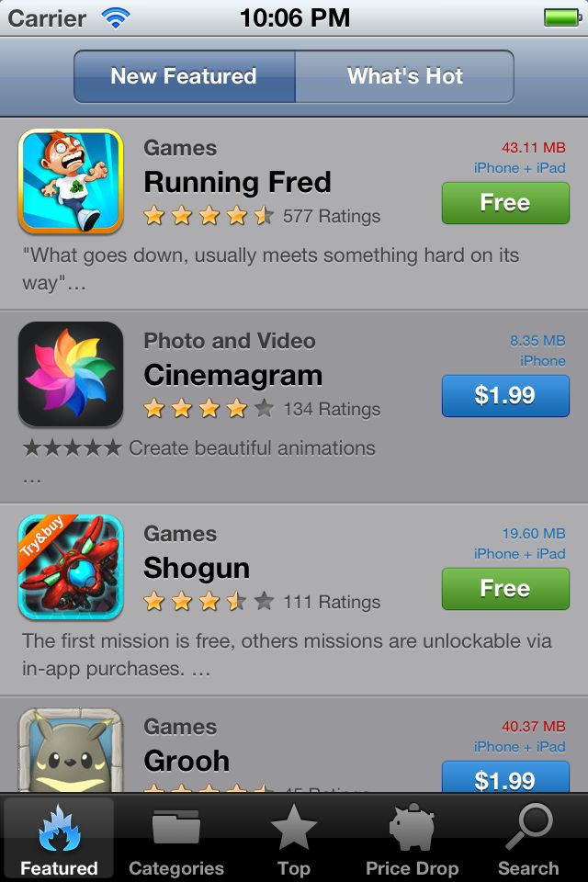Open the Categories folder icon
588x882 pixels.
[x=176, y=826]
